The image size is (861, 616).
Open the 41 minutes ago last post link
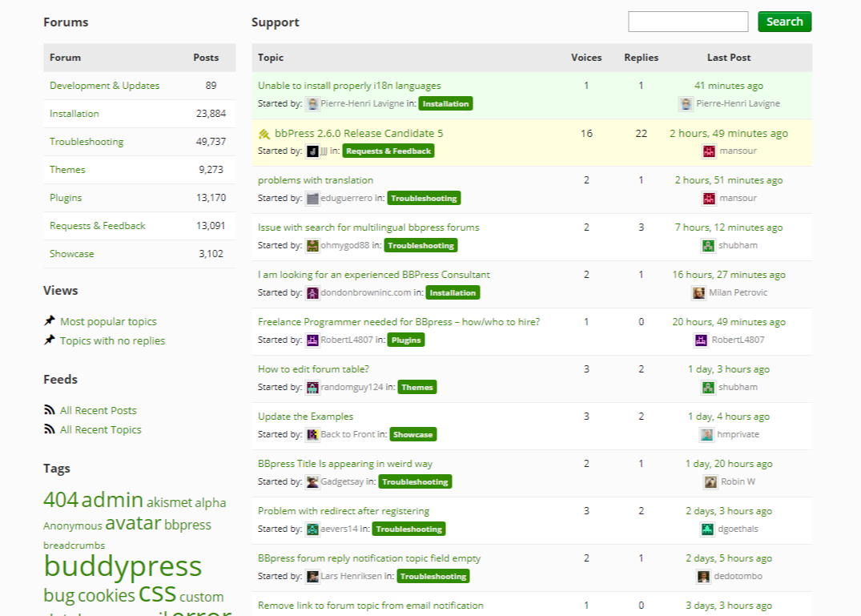pos(729,86)
